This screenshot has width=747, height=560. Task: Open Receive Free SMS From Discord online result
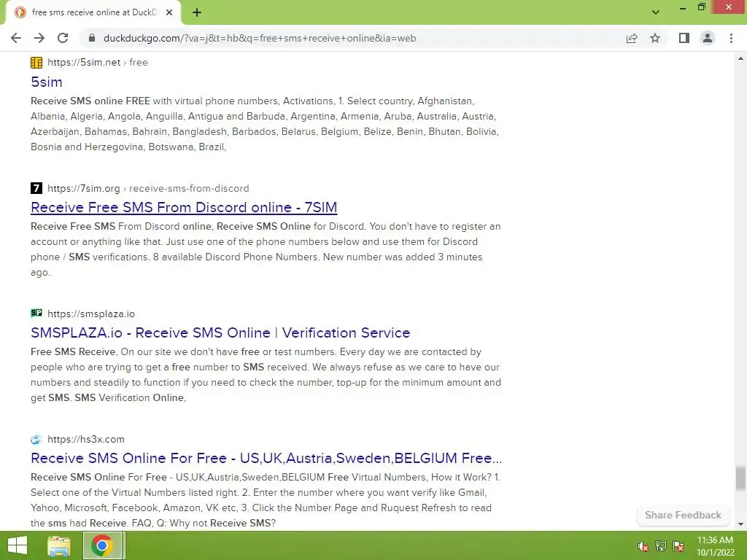[184, 207]
